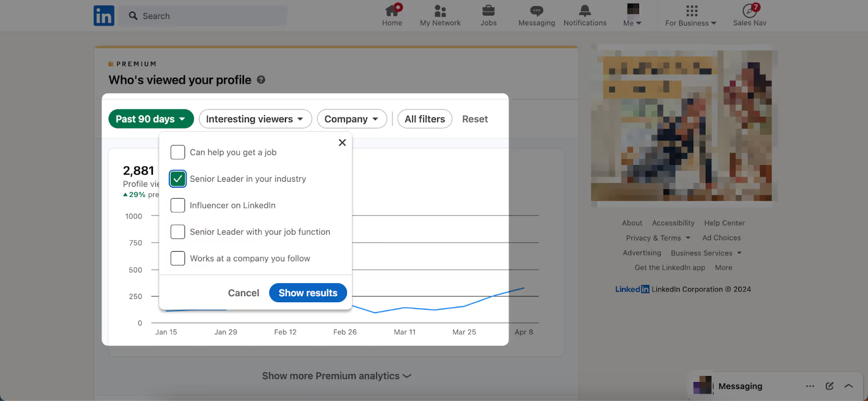Open the Messaging speech bubble icon

coord(537,10)
